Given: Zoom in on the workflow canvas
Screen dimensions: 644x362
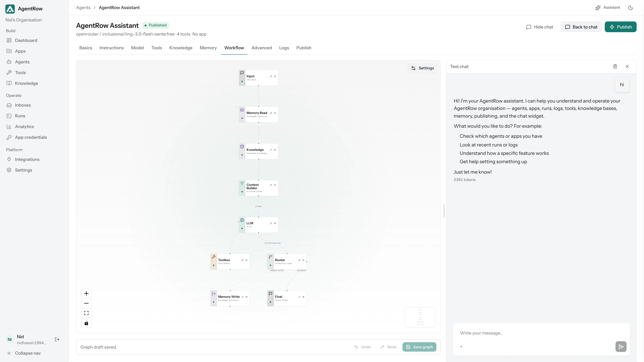Looking at the screenshot, I should click(x=86, y=294).
